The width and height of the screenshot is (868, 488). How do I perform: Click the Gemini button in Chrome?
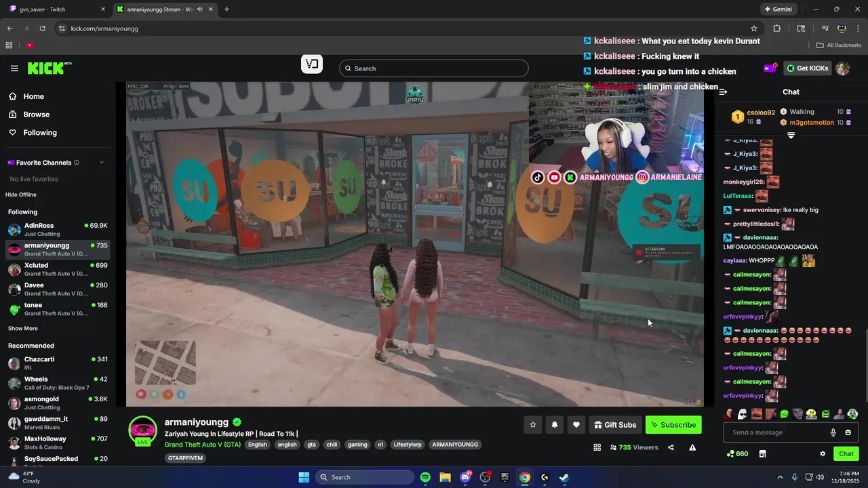(778, 9)
